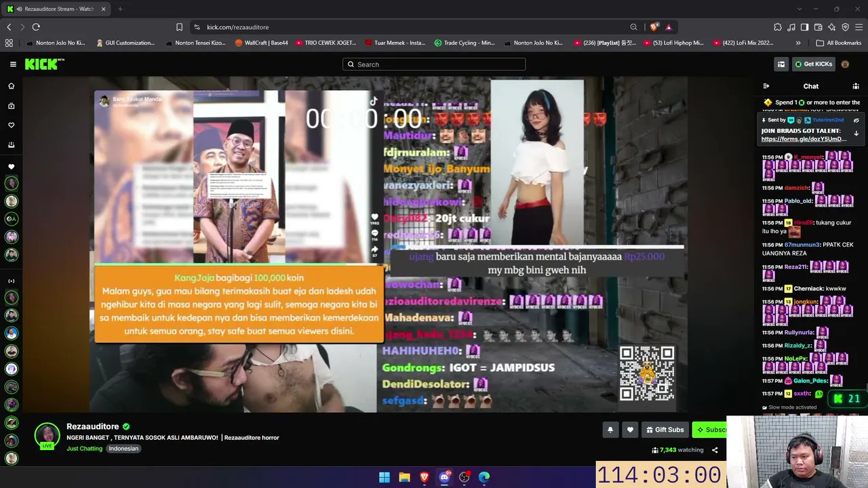Open the Trade Cycling bookmark

[x=465, y=43]
